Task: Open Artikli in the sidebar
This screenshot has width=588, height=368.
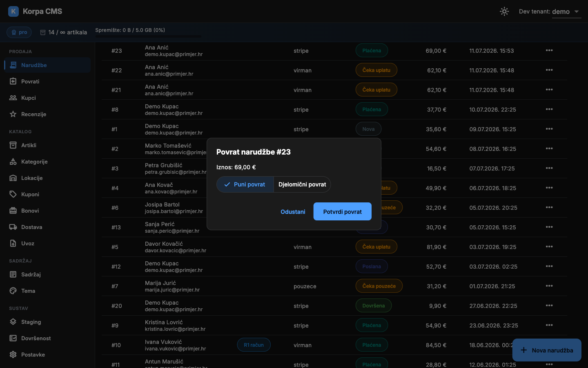Action: [x=47, y=145]
